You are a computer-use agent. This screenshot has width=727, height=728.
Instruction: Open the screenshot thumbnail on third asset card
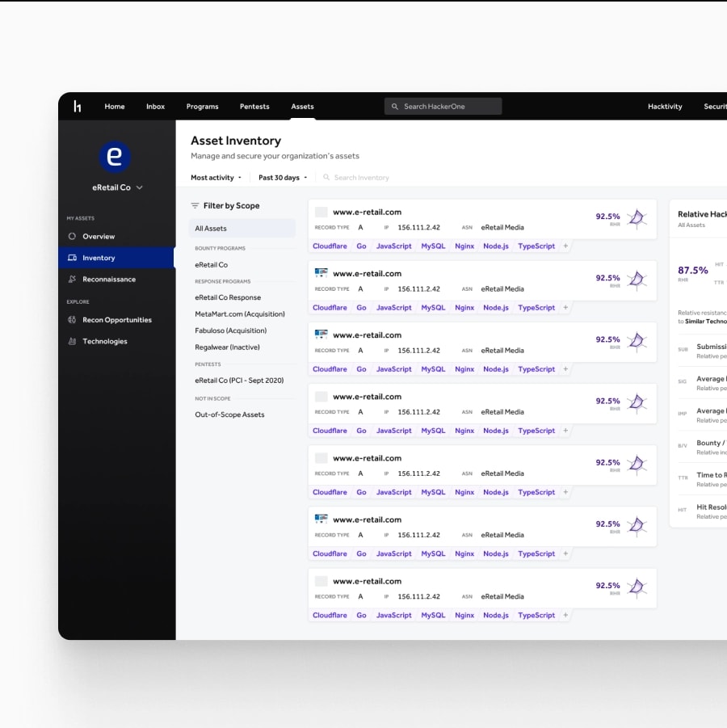pyautogui.click(x=321, y=335)
